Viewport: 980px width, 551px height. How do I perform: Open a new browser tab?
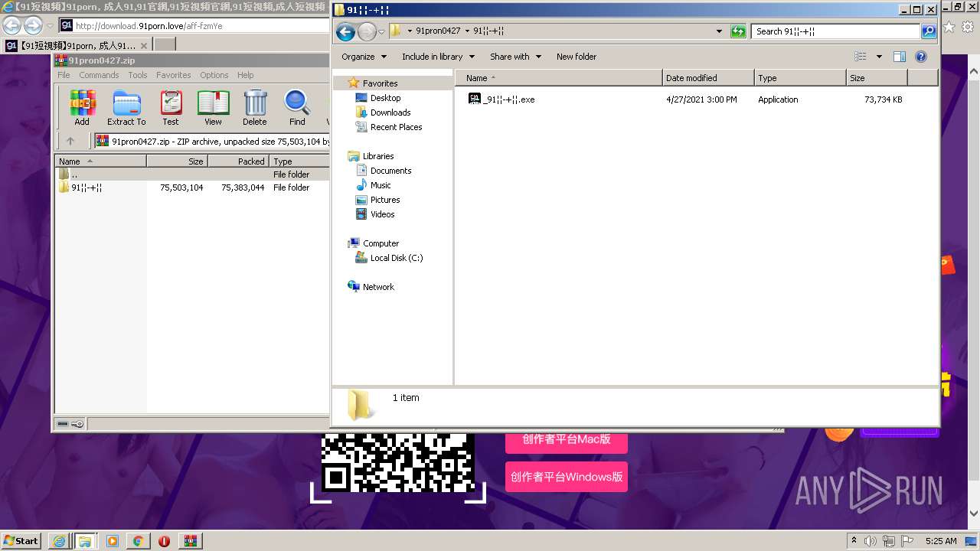[x=165, y=46]
